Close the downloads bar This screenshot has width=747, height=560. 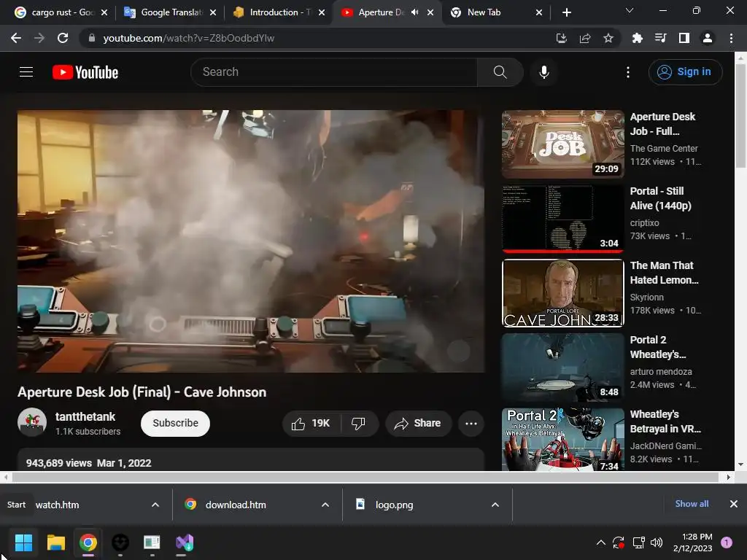734,504
